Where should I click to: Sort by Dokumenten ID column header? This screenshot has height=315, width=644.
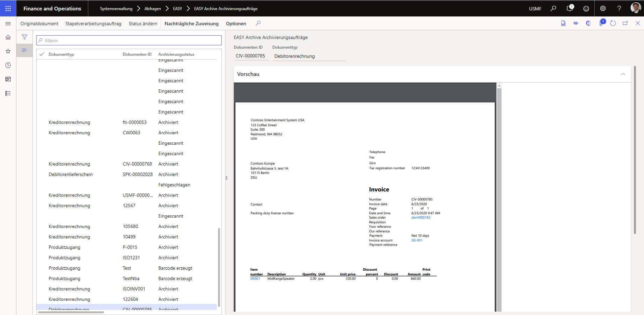pos(137,54)
